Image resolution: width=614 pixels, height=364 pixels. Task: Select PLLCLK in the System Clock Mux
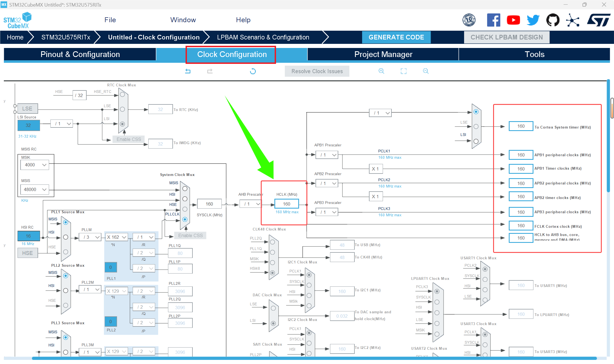click(185, 219)
